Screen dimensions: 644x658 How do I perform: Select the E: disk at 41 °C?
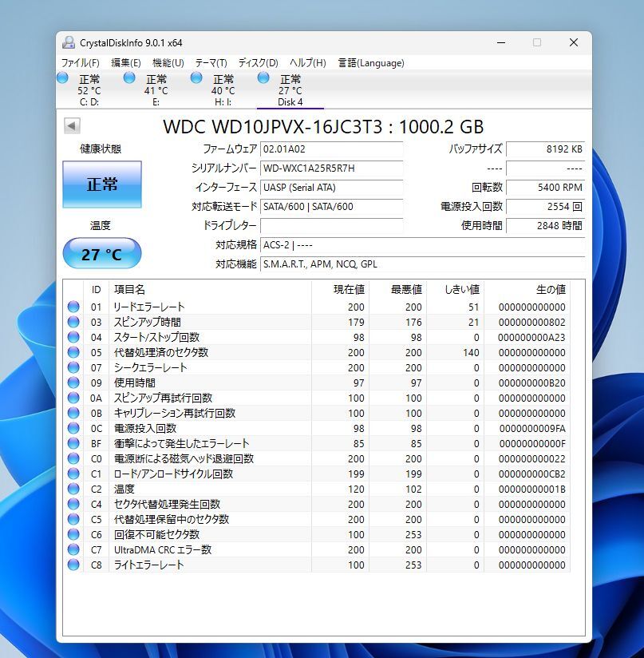[156, 90]
